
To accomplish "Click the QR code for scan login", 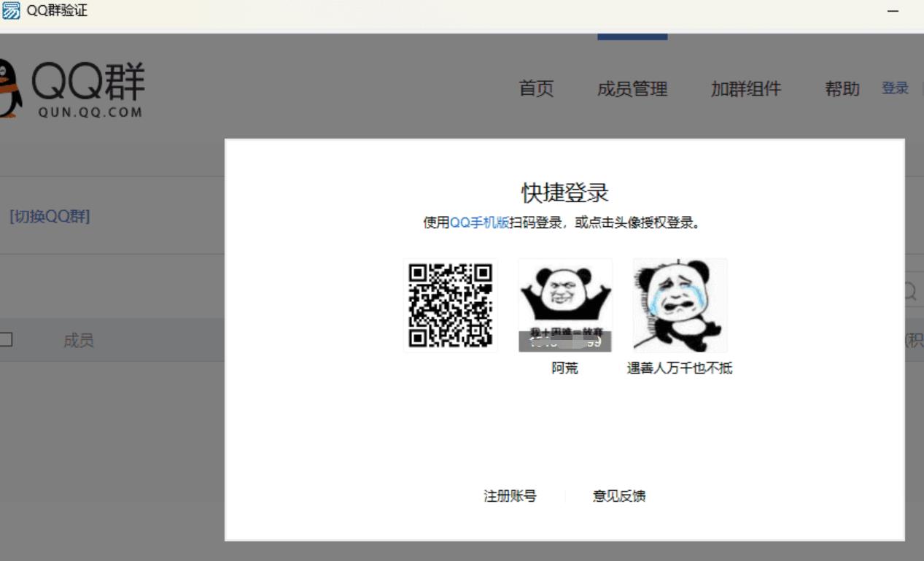I will point(451,306).
